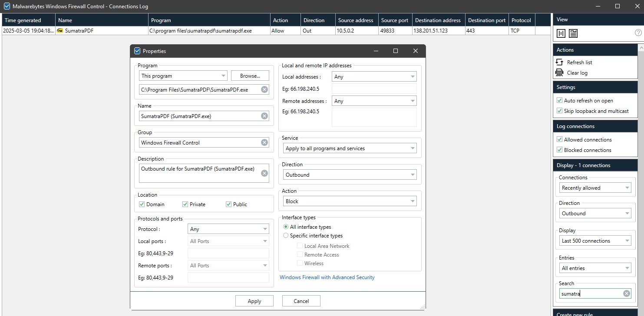Select source address 10.5.0.2 cell

click(x=357, y=31)
